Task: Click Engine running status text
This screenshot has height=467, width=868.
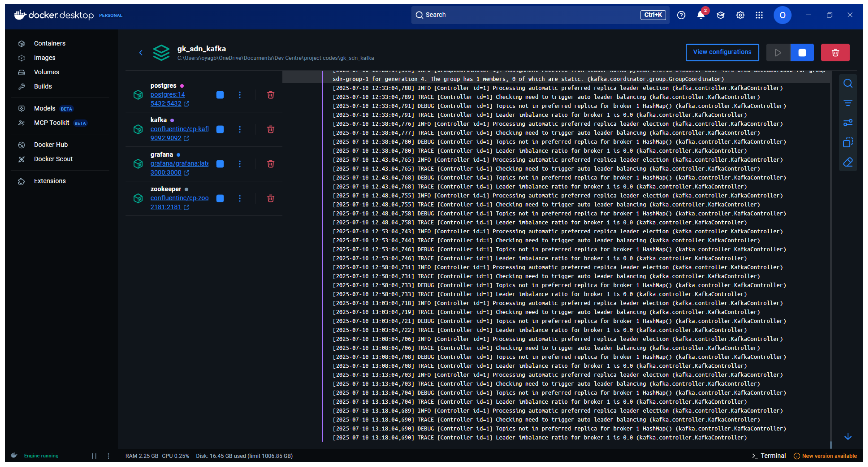Action: click(x=41, y=456)
